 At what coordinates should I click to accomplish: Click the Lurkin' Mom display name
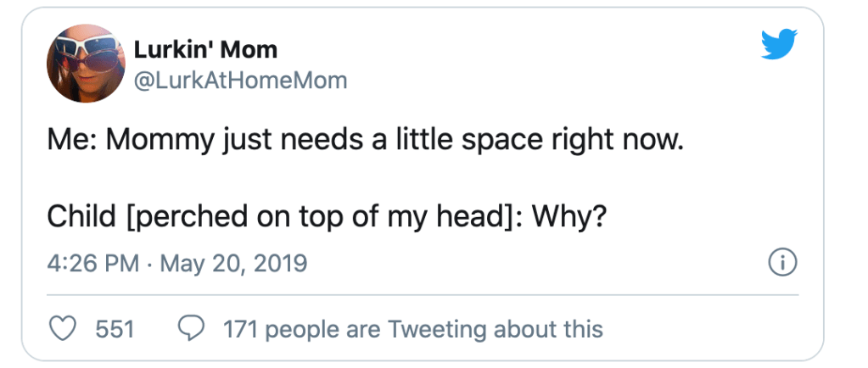click(x=205, y=50)
